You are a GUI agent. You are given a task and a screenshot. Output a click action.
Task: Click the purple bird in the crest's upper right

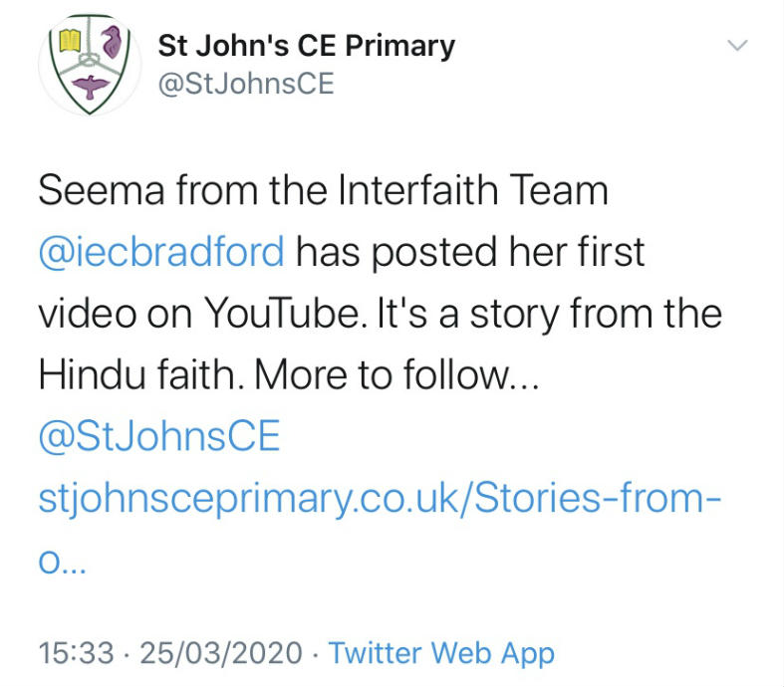[x=112, y=42]
